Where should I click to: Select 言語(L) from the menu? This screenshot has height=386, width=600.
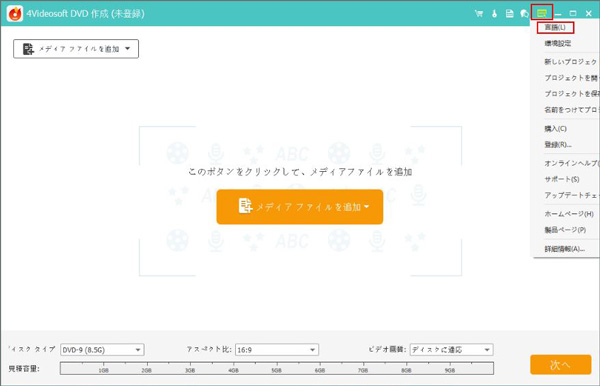[555, 27]
